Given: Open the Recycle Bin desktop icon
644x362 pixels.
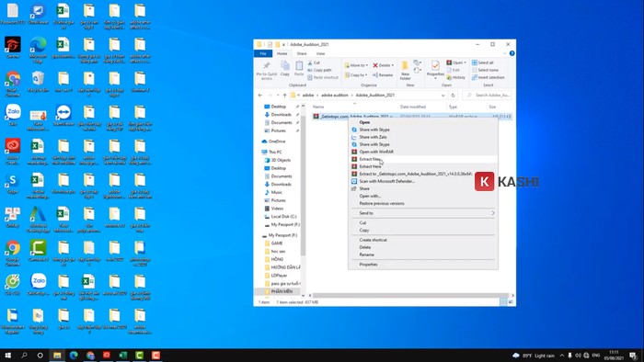Looking at the screenshot, I should coord(39,82).
